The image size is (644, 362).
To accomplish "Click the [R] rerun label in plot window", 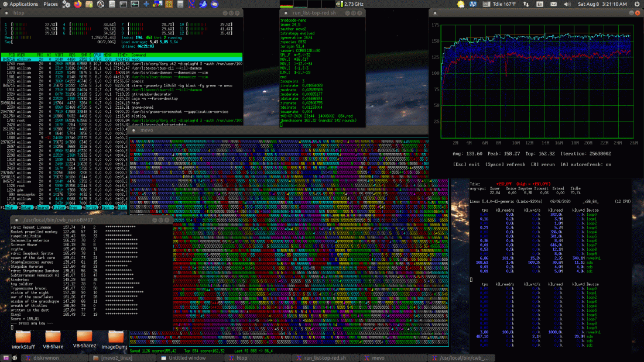I will tap(543, 164).
